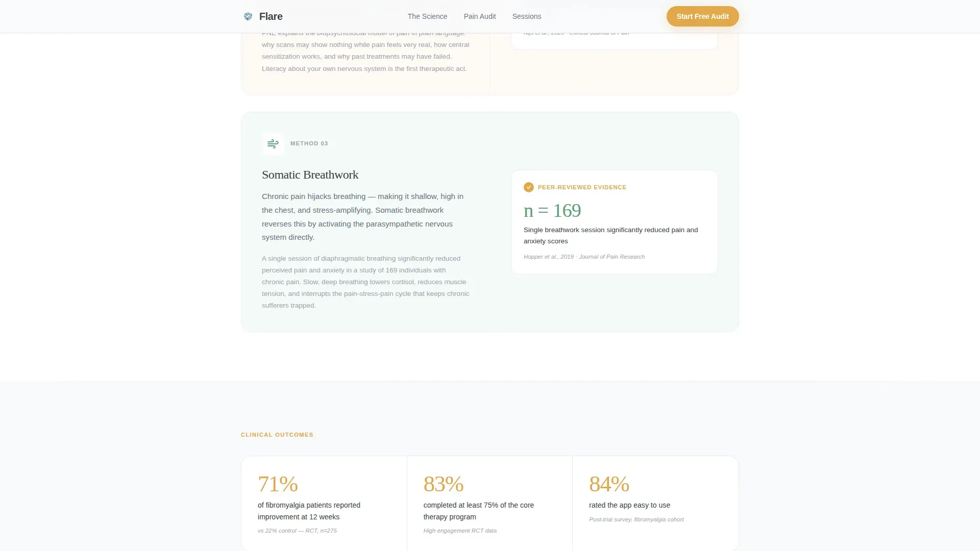This screenshot has height=551, width=980.
Task: Click 'High engagement RCT data' note
Action: tap(460, 531)
